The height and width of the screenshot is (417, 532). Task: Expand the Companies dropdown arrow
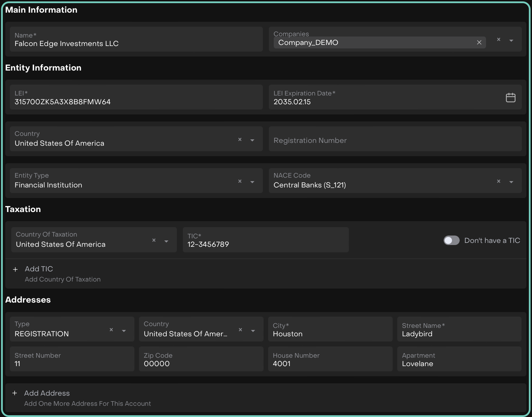coord(511,41)
